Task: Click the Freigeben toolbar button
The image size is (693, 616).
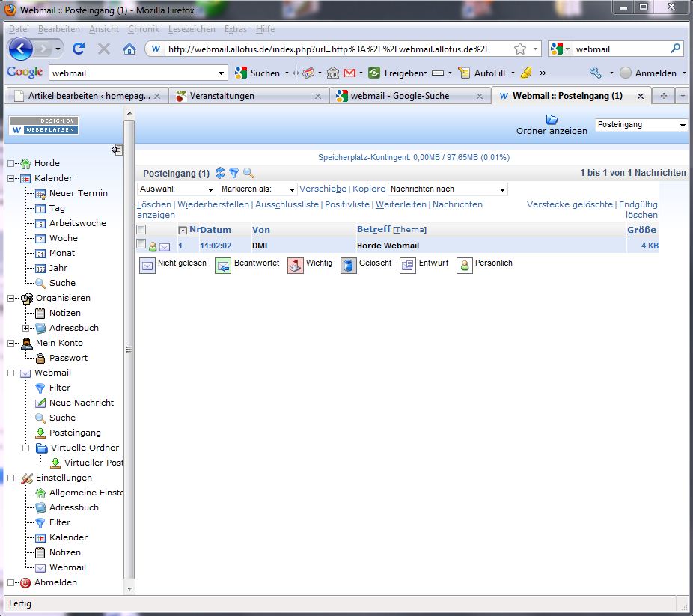Action: coord(398,73)
